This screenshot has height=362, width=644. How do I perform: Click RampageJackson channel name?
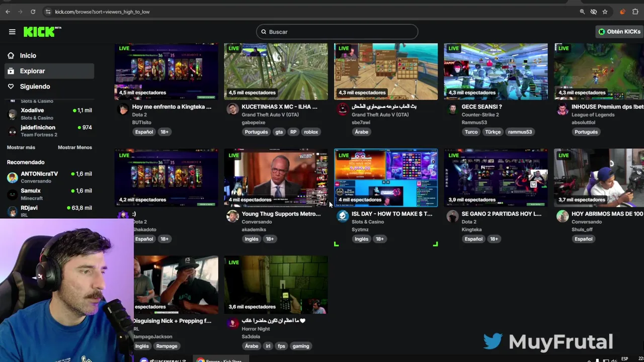153,337
